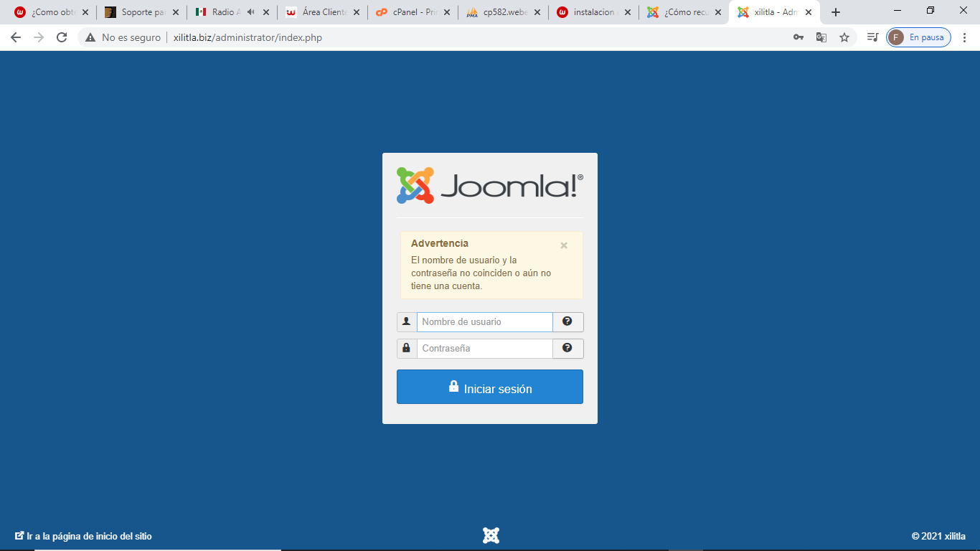This screenshot has width=980, height=551.
Task: Close the cPanel tab
Action: coord(447,12)
